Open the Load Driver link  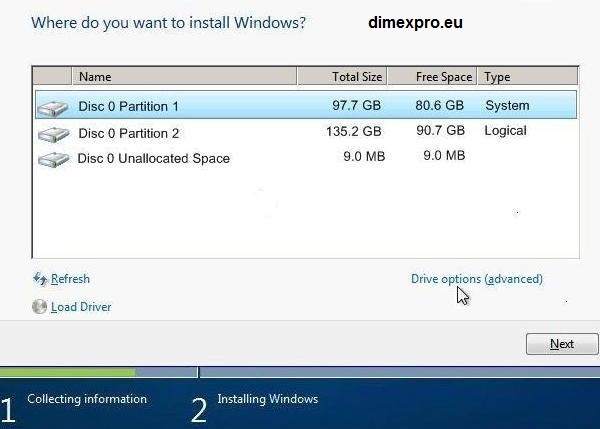(x=81, y=307)
